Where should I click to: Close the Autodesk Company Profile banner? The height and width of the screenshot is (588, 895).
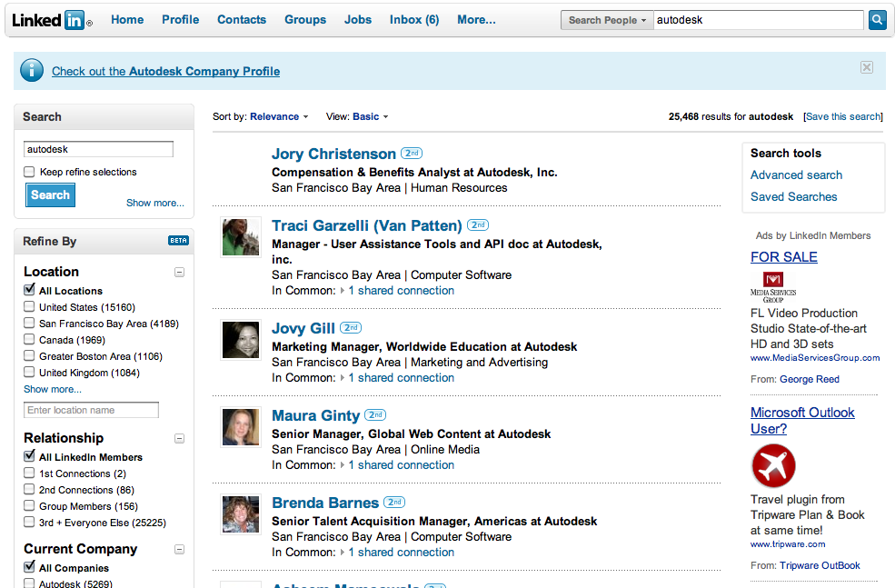(x=867, y=67)
